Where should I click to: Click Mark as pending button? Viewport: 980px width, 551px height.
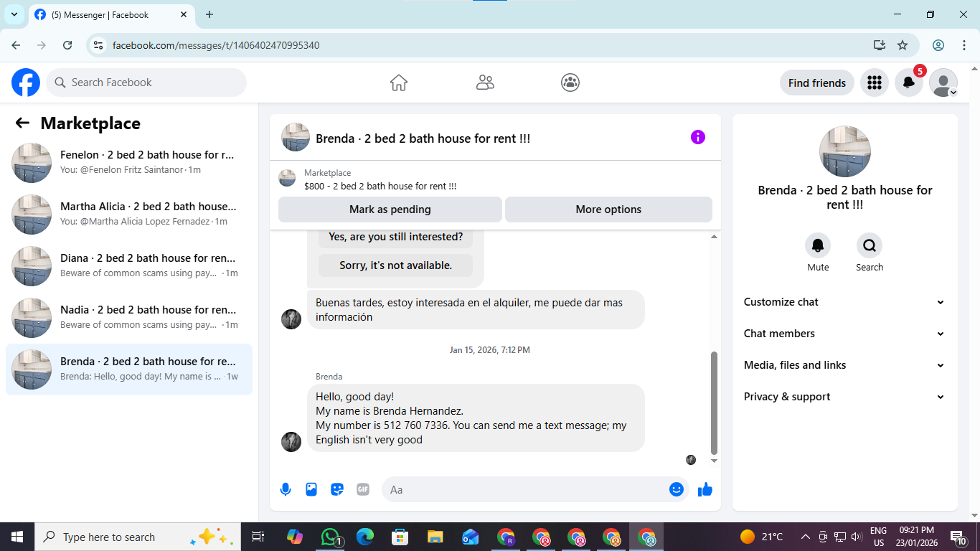[390, 209]
